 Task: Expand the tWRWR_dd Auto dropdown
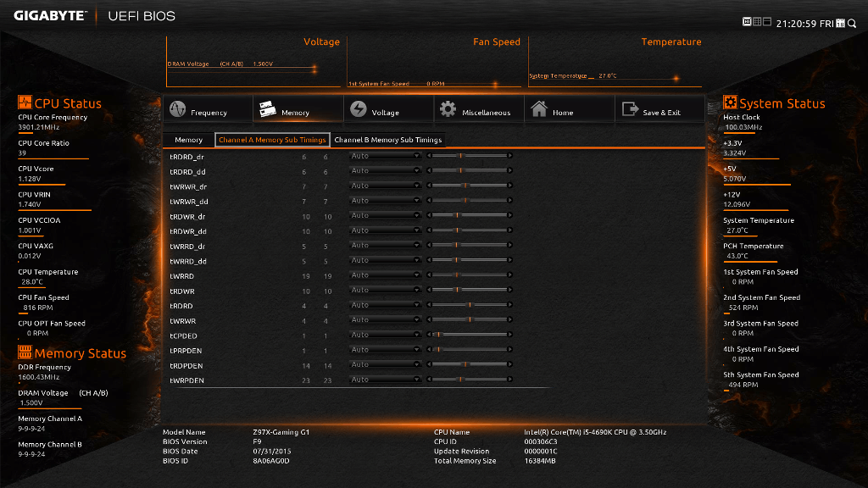(x=385, y=201)
